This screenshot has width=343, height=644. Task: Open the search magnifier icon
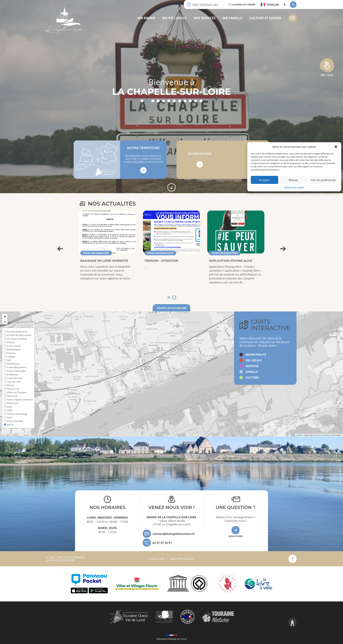coord(293,4)
